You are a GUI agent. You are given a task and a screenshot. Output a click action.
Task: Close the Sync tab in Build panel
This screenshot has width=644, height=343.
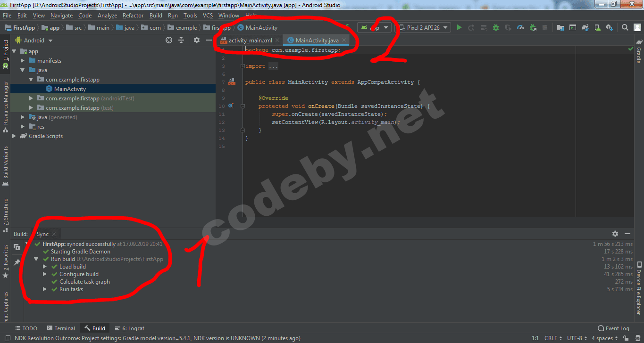[x=54, y=234]
